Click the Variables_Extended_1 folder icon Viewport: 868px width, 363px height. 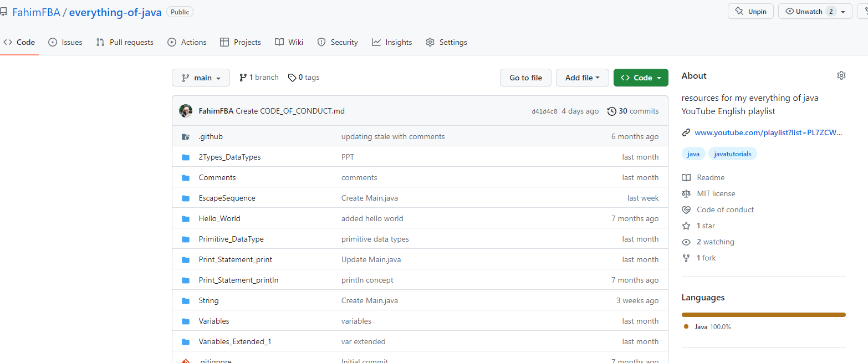pos(186,341)
